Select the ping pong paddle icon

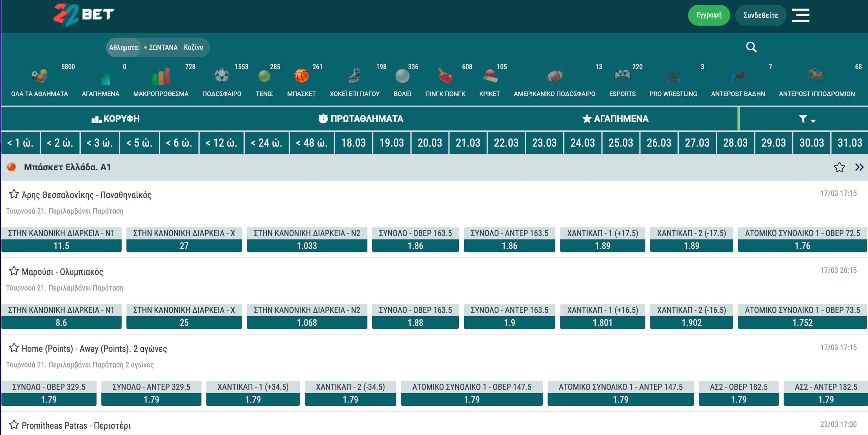pyautogui.click(x=445, y=76)
